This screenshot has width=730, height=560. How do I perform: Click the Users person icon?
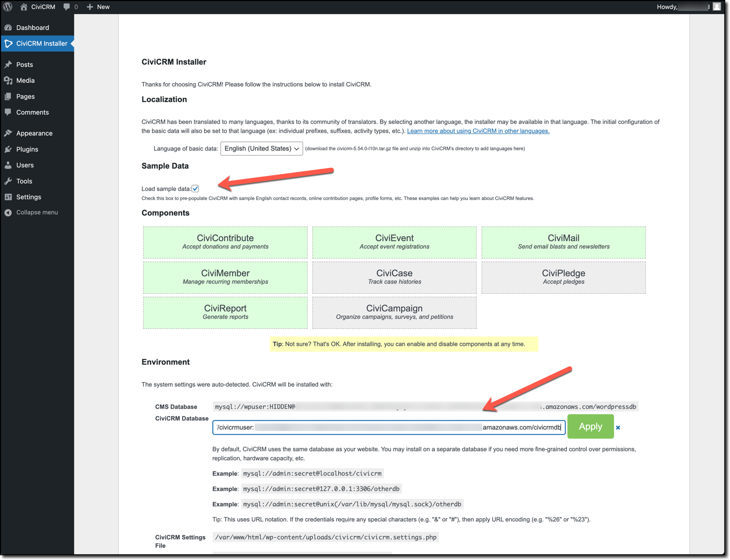coord(8,165)
